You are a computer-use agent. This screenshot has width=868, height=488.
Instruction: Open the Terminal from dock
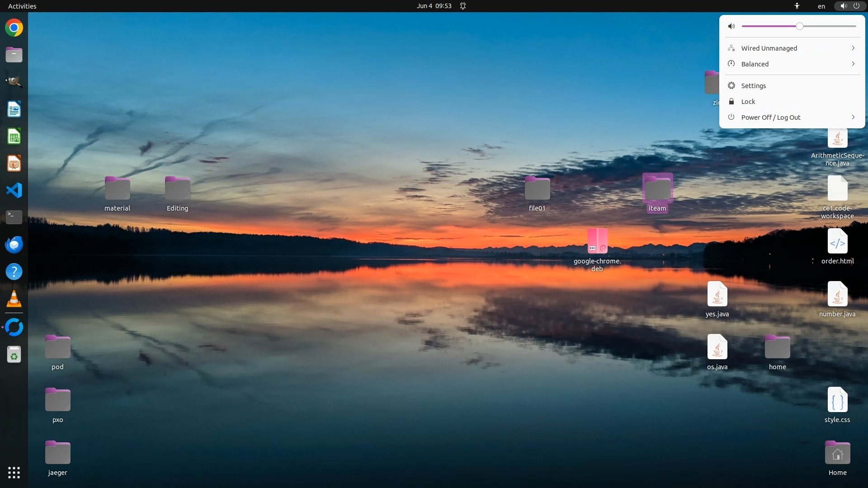point(14,217)
